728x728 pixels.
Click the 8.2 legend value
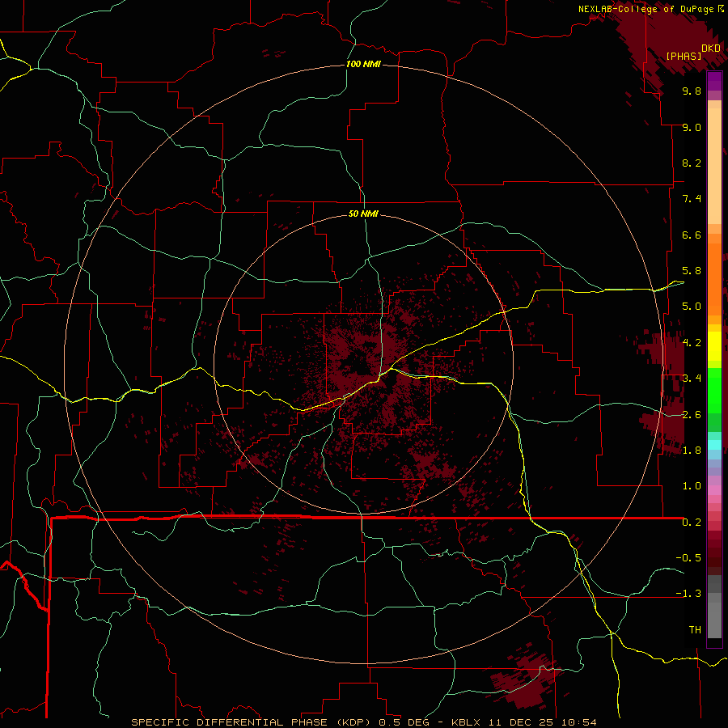[692, 163]
